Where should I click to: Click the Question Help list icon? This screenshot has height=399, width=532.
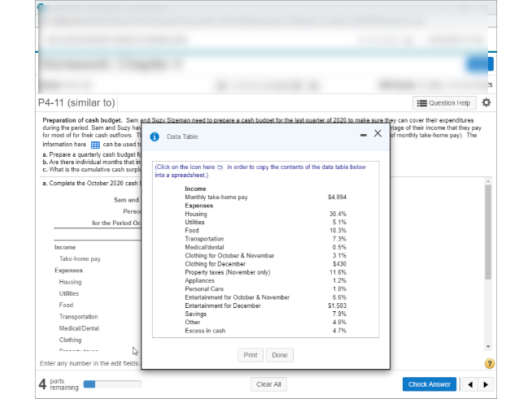point(421,103)
